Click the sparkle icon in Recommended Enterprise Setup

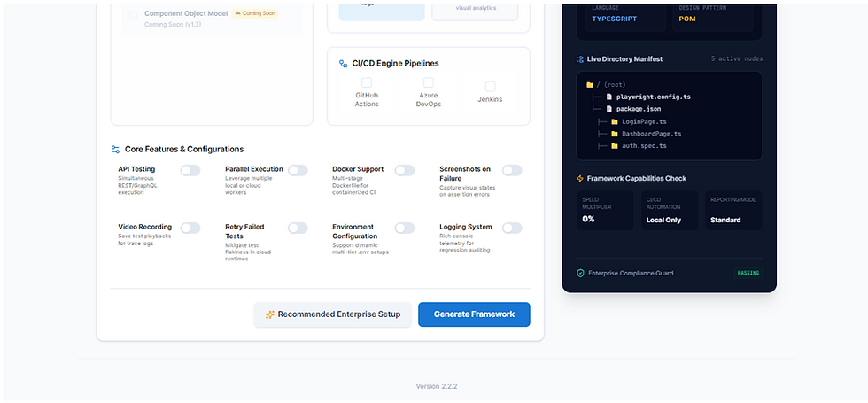click(270, 314)
